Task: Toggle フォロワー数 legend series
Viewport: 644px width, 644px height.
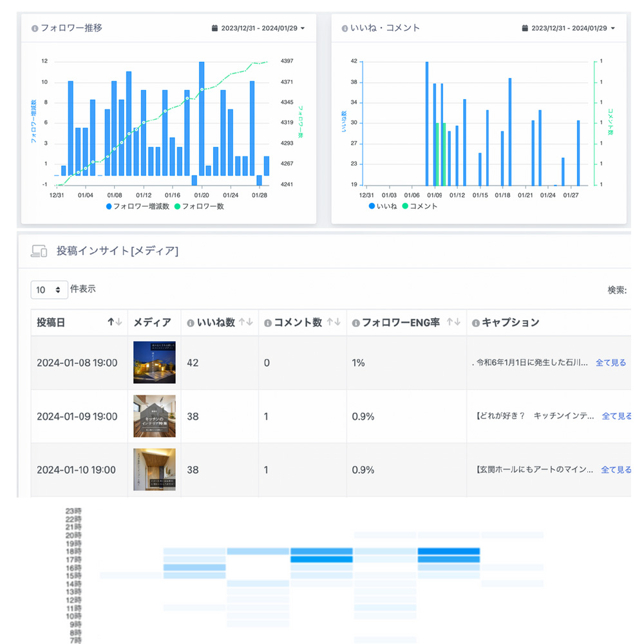Action: [199, 207]
